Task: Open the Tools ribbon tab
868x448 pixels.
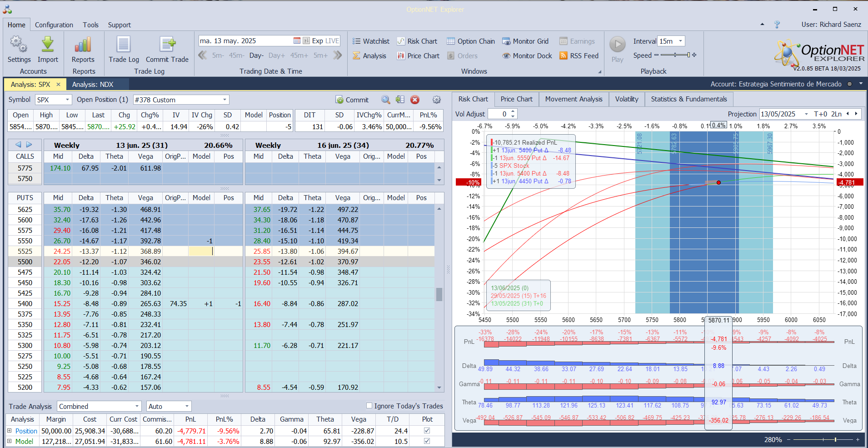Action: [x=90, y=25]
